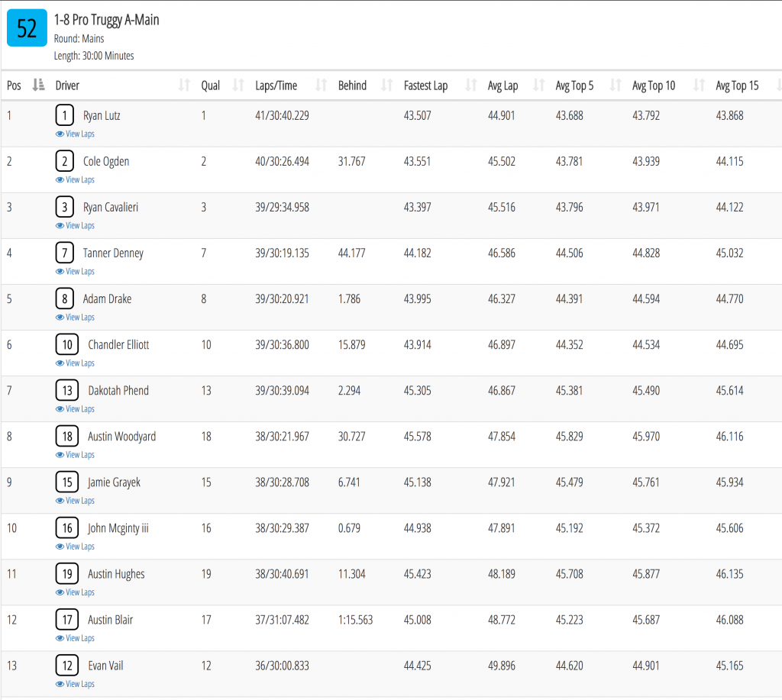
Task: Click the driver name Cole Ogden
Action: 106,162
